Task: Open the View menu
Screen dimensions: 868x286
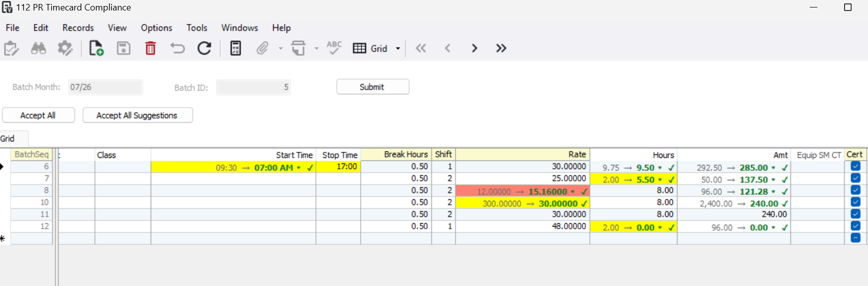Action: coord(117,28)
